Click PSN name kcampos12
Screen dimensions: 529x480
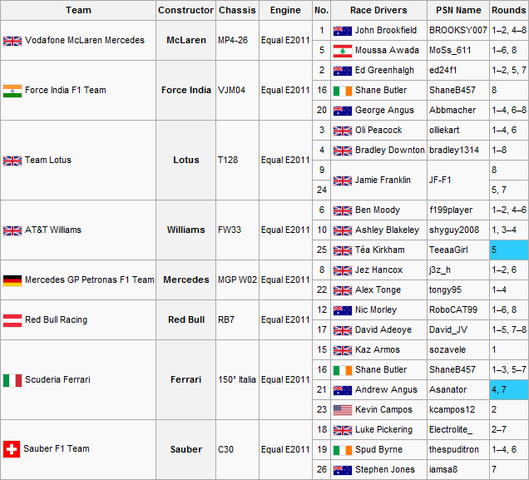coord(452,410)
